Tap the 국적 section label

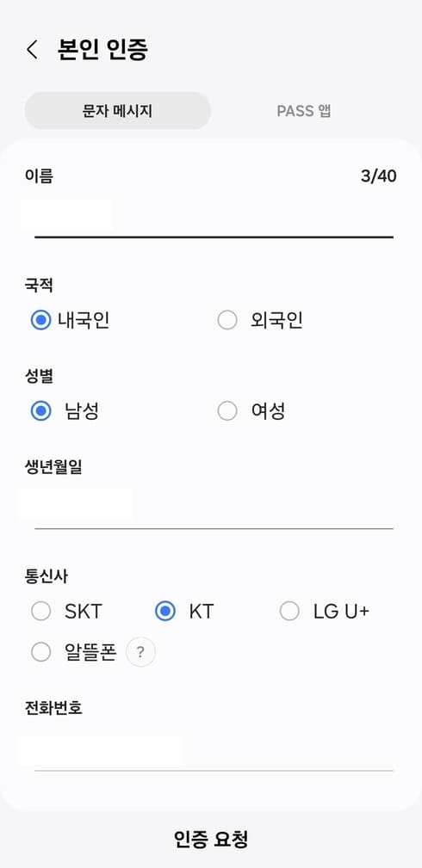tap(39, 285)
